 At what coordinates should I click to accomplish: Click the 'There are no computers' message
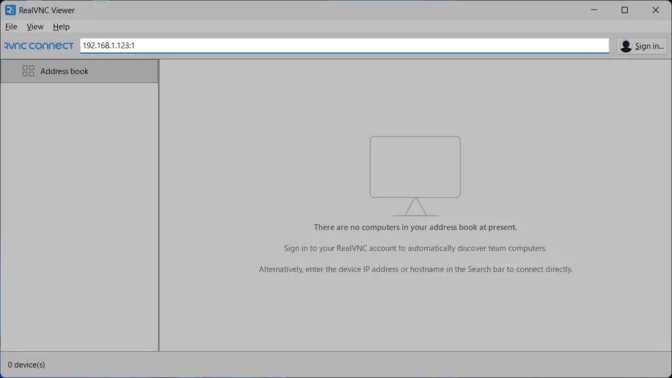pos(415,227)
